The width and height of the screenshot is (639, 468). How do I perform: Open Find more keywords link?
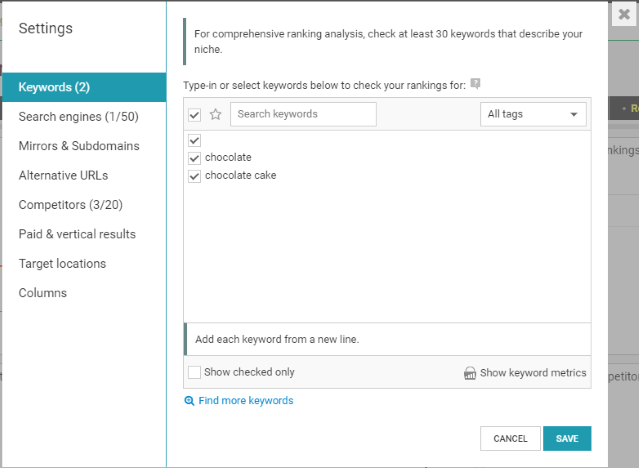[246, 401]
